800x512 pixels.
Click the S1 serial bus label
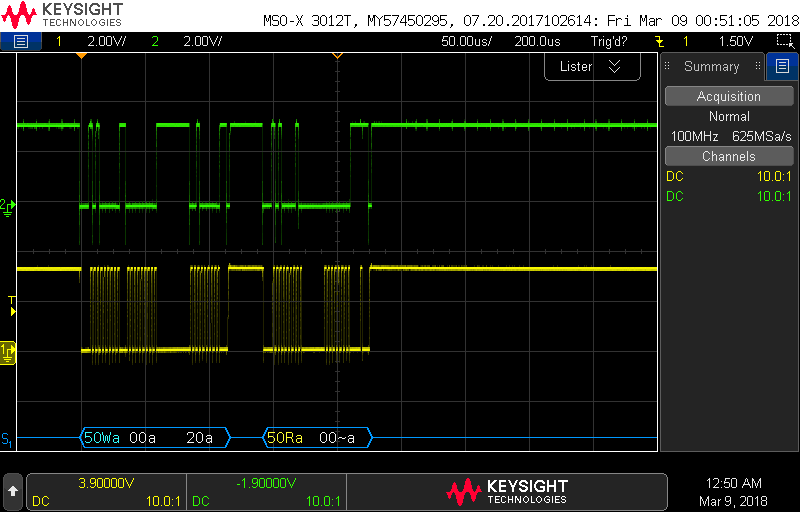pyautogui.click(x=7, y=439)
